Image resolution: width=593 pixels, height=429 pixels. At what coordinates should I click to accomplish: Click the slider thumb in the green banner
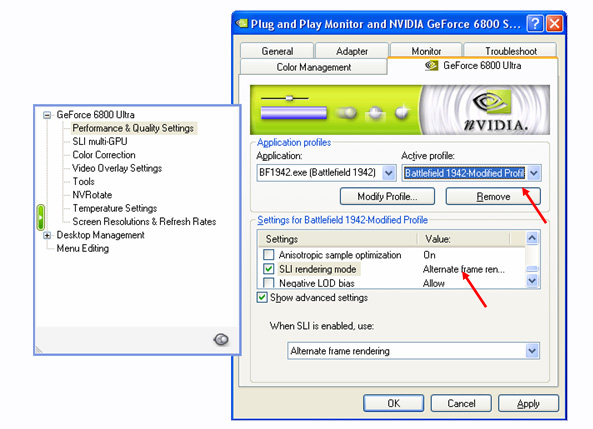point(289,98)
